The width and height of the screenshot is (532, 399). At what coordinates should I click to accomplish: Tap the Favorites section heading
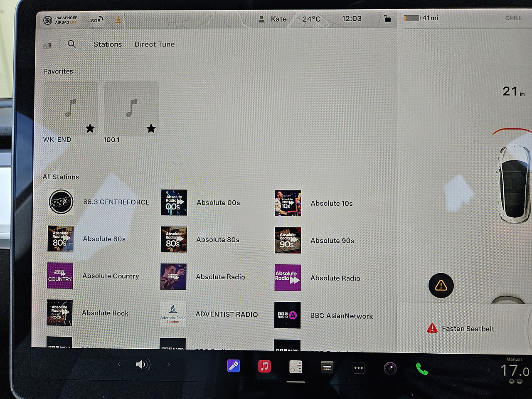[x=58, y=71]
